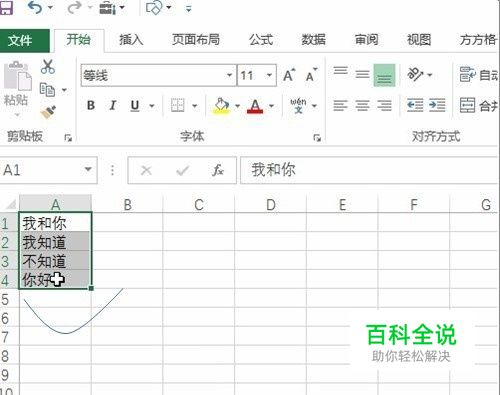Screen dimensions: 500x395
Task: Open the Underline style dropdown arrow
Action: click(x=152, y=106)
